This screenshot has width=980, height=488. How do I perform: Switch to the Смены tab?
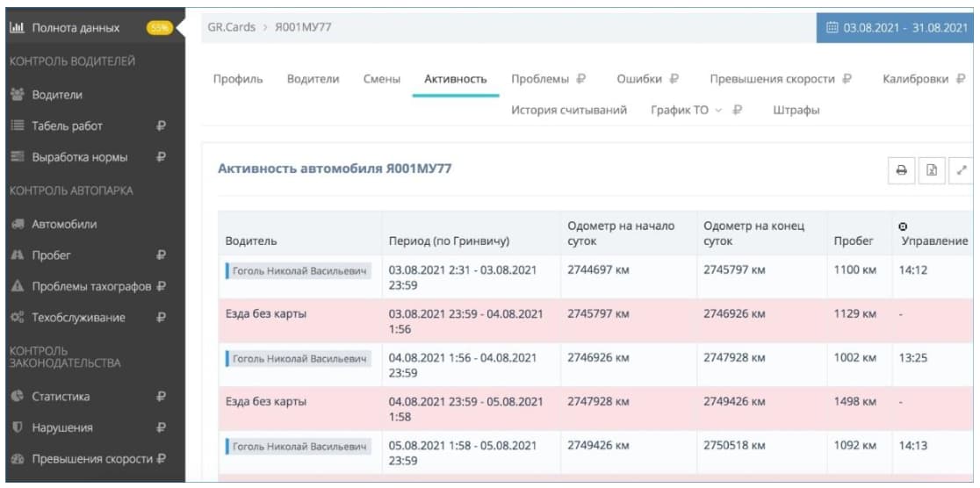point(382,79)
